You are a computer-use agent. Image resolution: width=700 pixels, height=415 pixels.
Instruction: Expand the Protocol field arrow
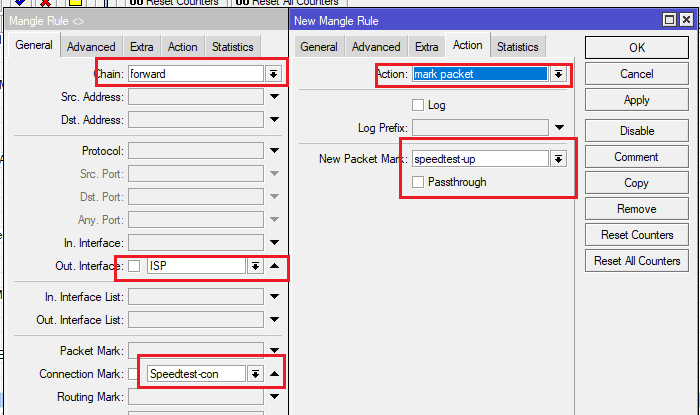pyautogui.click(x=275, y=151)
